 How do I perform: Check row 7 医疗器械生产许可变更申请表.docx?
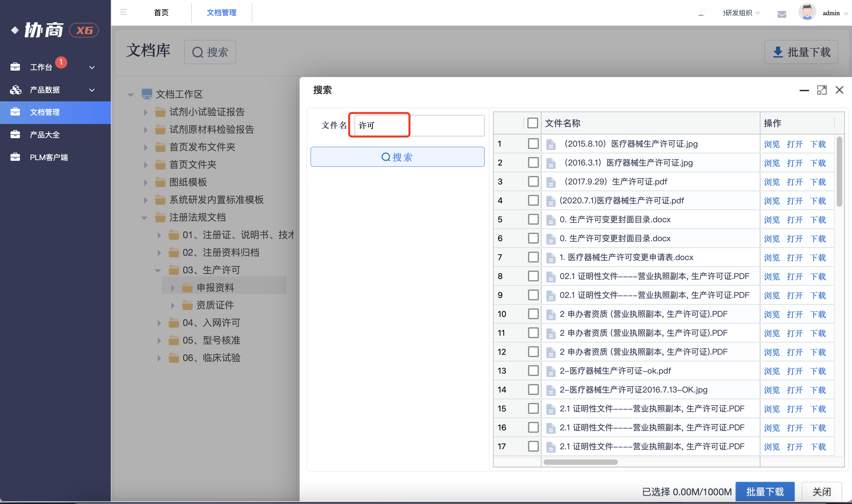point(533,257)
